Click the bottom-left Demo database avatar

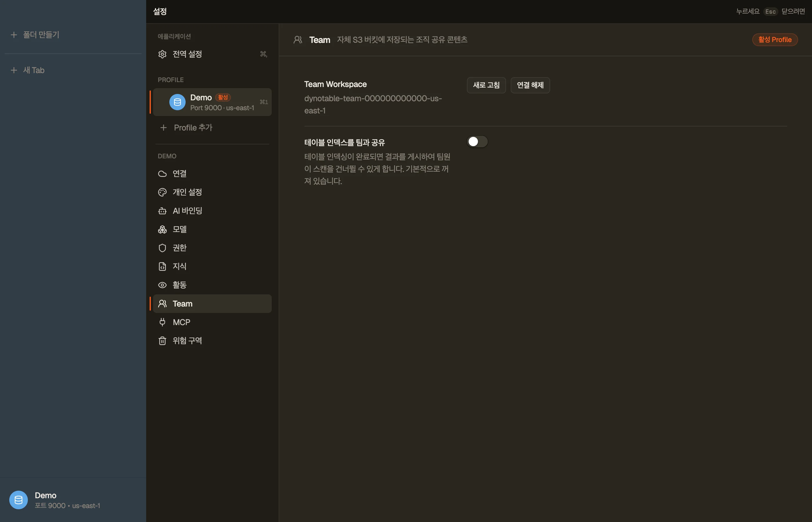[19, 500]
